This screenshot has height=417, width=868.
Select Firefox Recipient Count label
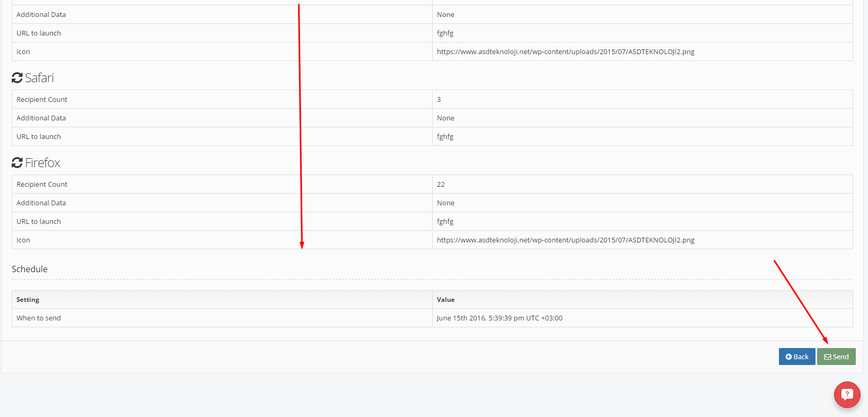tap(42, 184)
